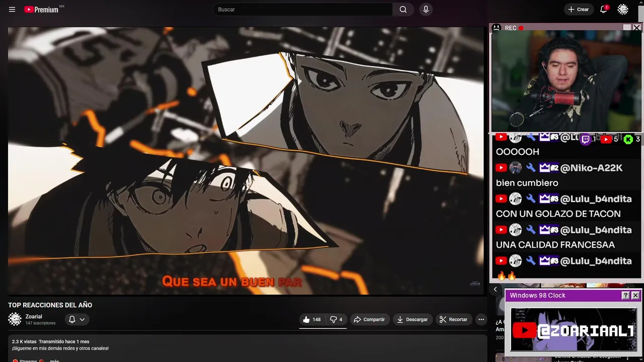Viewport: 644px width, 362px height.
Task: Clip the video with Recortar
Action: tap(453, 319)
